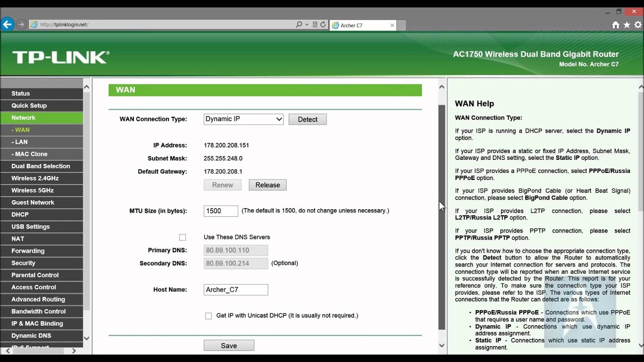Click the Renew button
The image size is (644, 362).
(x=222, y=185)
